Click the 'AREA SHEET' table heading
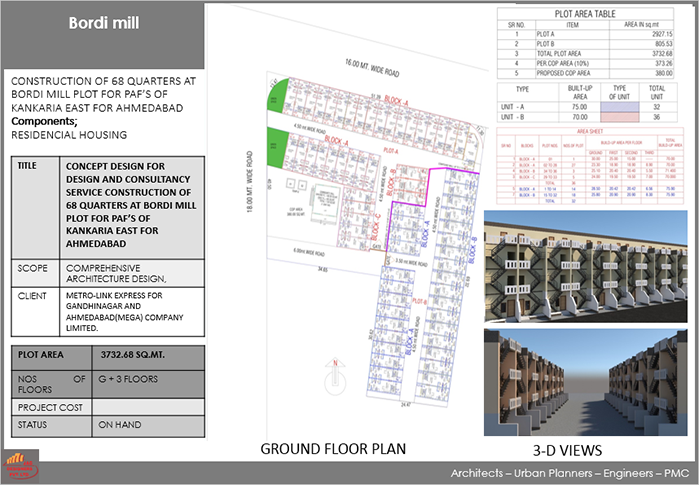 590,132
